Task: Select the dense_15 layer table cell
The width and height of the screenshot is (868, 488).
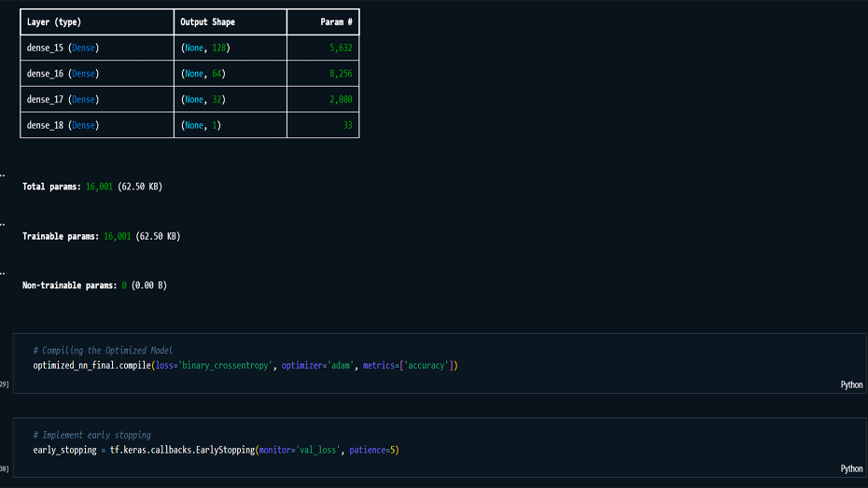Action: (x=63, y=48)
